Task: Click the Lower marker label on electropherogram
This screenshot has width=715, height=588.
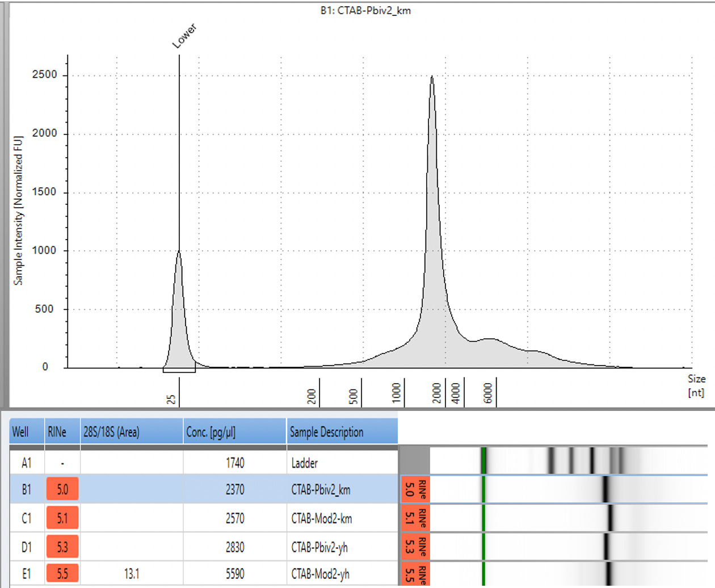Action: (x=184, y=36)
